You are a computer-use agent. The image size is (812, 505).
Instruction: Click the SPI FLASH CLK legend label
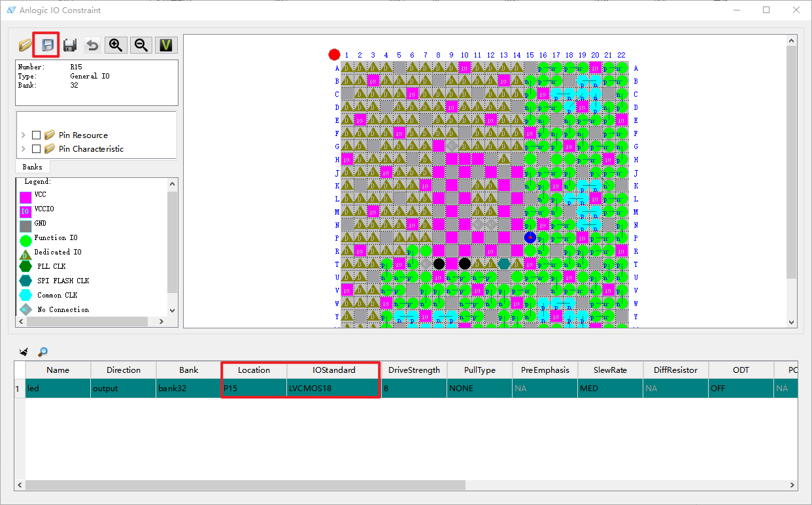(63, 281)
